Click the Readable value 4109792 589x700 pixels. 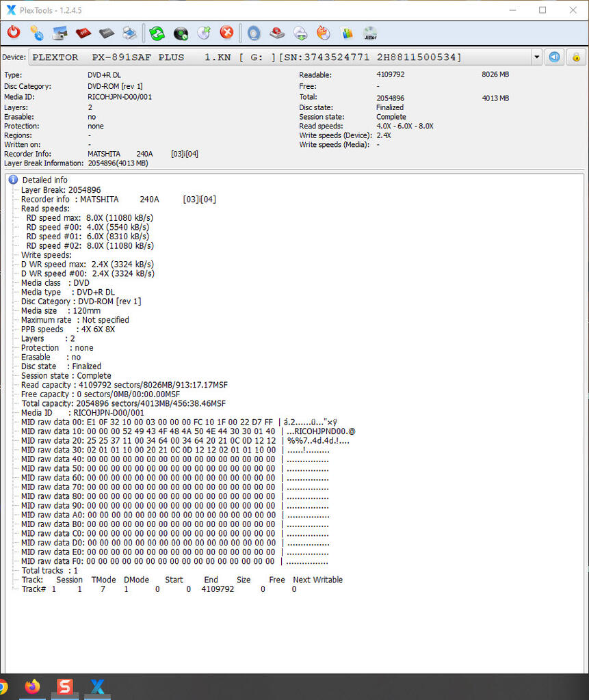click(390, 75)
